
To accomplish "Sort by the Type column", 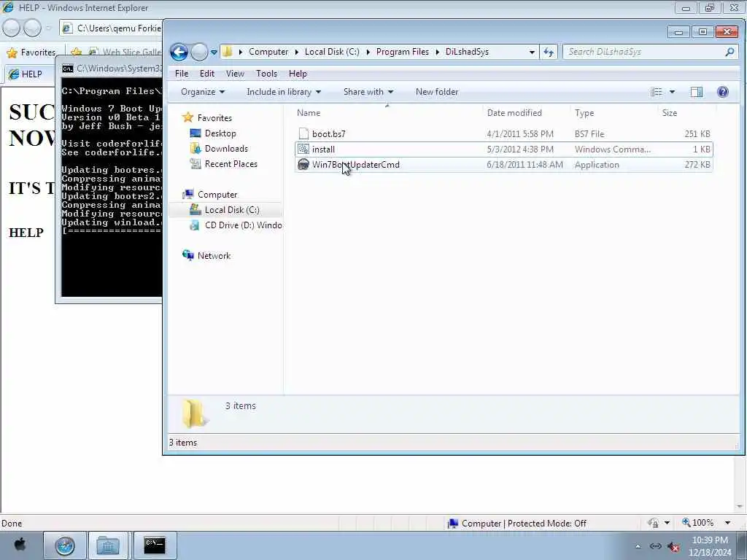I will (584, 113).
